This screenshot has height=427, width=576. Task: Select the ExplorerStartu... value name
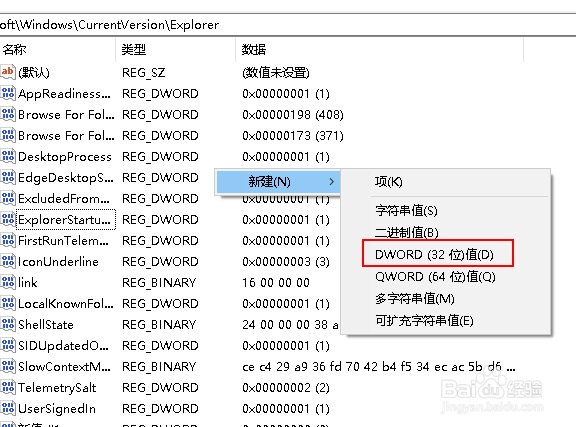65,220
